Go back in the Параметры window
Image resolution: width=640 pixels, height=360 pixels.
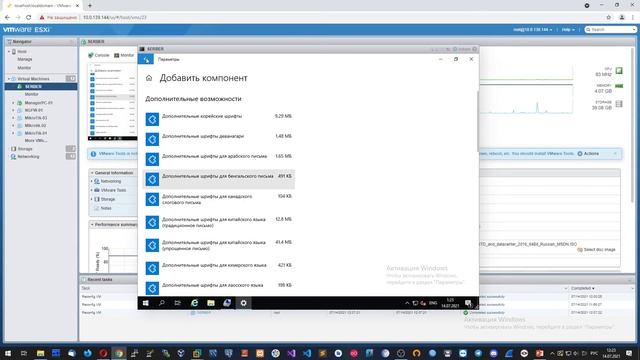pos(146,60)
